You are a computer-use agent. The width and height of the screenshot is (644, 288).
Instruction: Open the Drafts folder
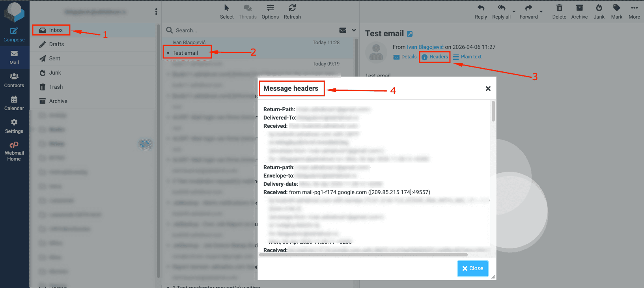click(56, 44)
